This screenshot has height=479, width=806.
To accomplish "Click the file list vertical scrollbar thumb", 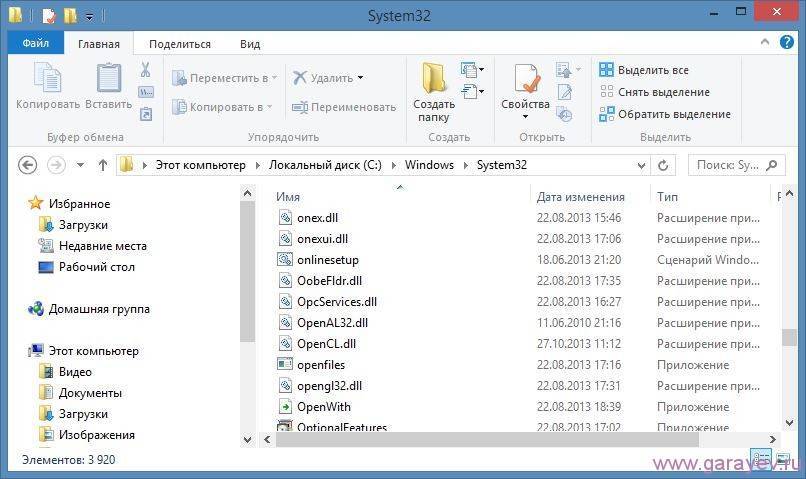I will pos(789,337).
